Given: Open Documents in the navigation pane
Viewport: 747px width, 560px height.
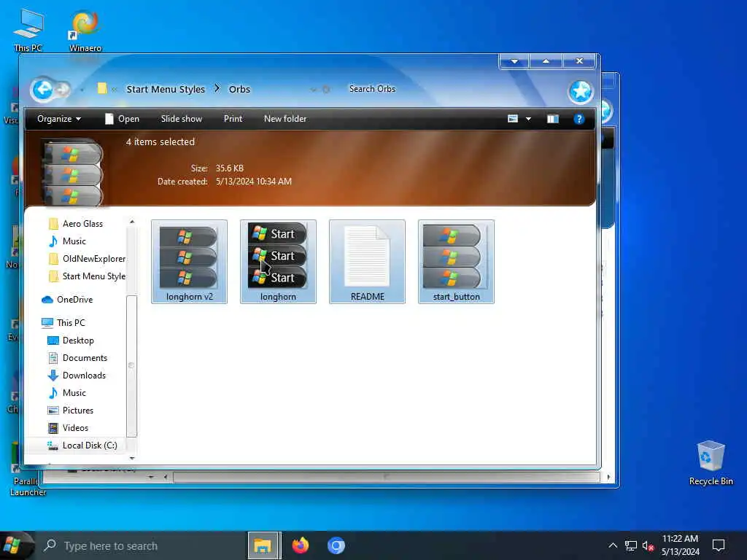Looking at the screenshot, I should pyautogui.click(x=77, y=358).
